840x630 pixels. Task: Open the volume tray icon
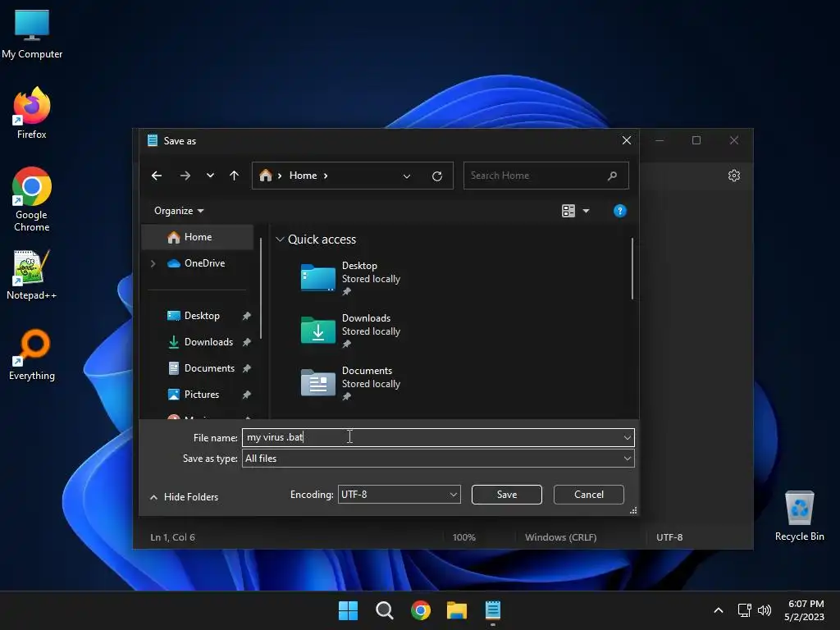click(x=765, y=610)
